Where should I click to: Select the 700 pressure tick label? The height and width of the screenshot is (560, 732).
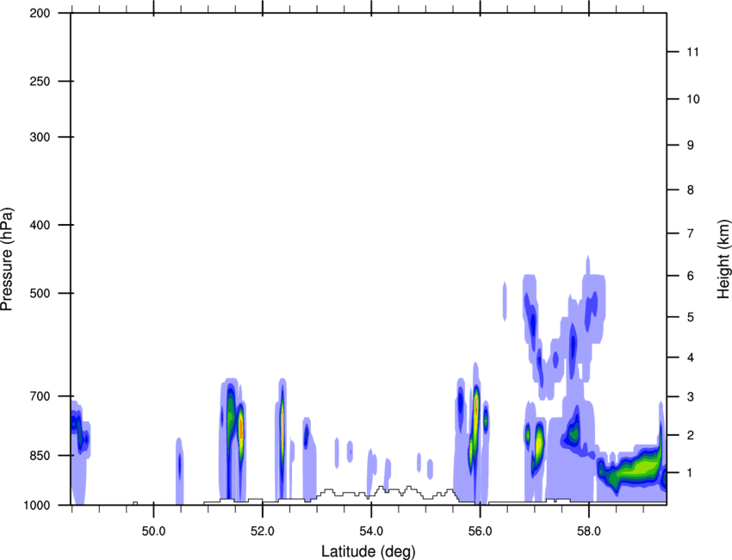(40, 396)
